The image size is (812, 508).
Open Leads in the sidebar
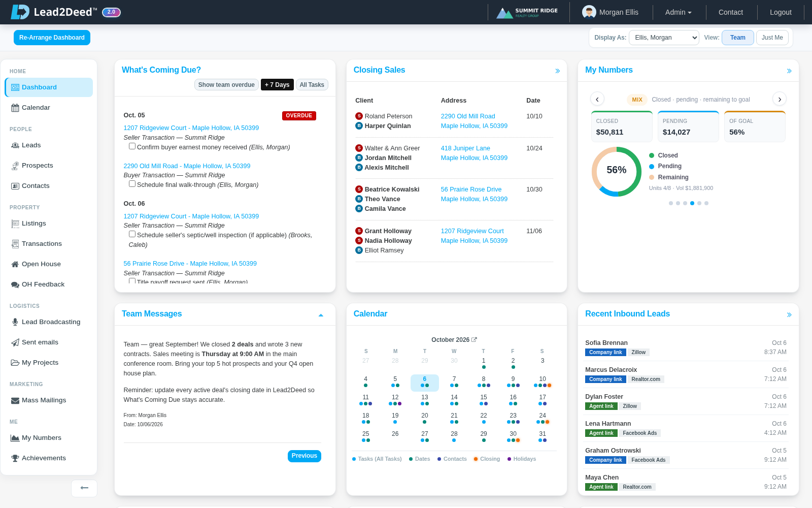(49, 145)
